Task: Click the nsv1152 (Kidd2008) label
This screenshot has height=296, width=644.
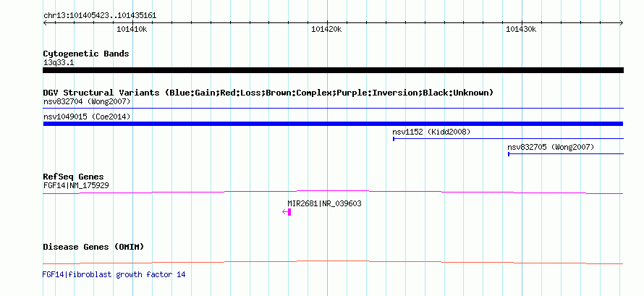Action: coord(431,132)
